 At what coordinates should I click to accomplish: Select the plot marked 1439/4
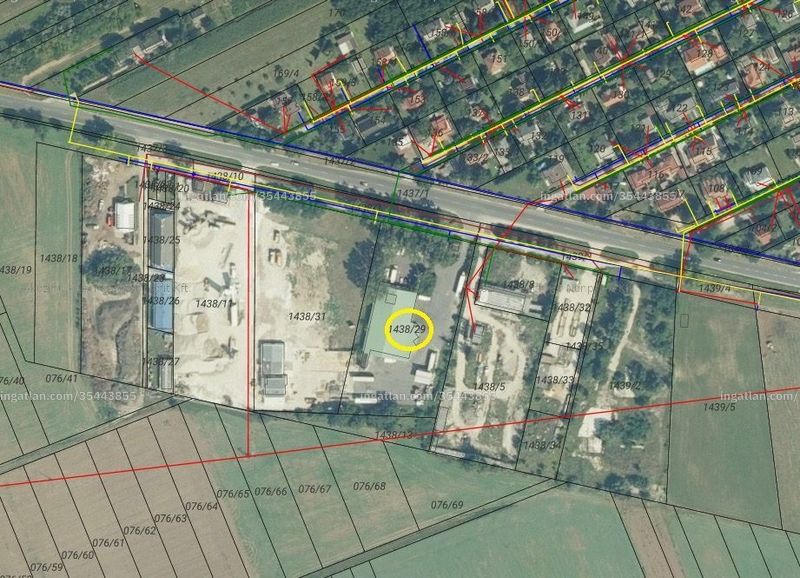[x=715, y=288]
